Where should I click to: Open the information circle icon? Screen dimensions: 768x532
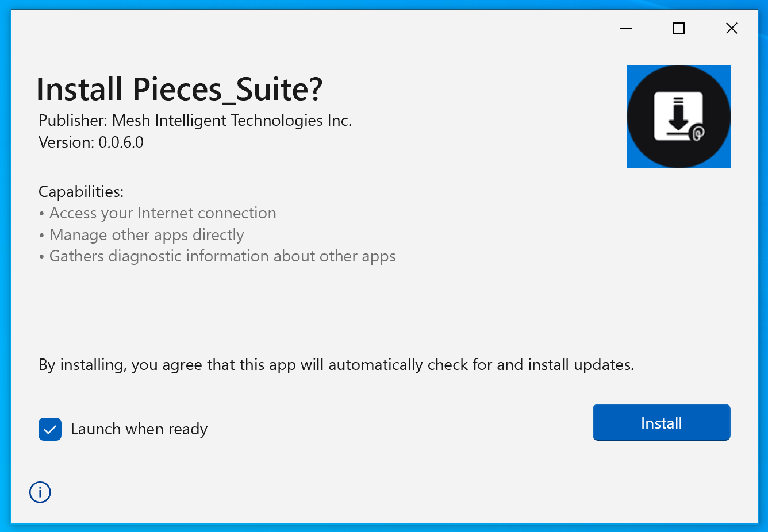pos(40,492)
